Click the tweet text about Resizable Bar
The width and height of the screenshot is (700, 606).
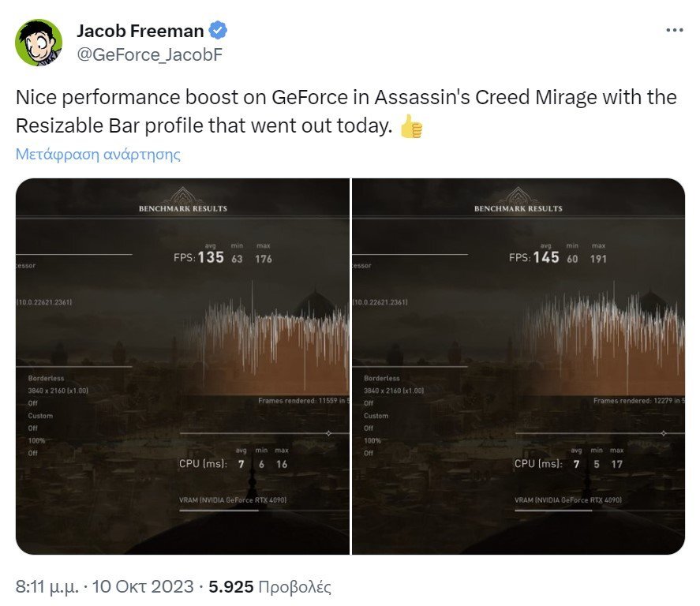[x=346, y=111]
